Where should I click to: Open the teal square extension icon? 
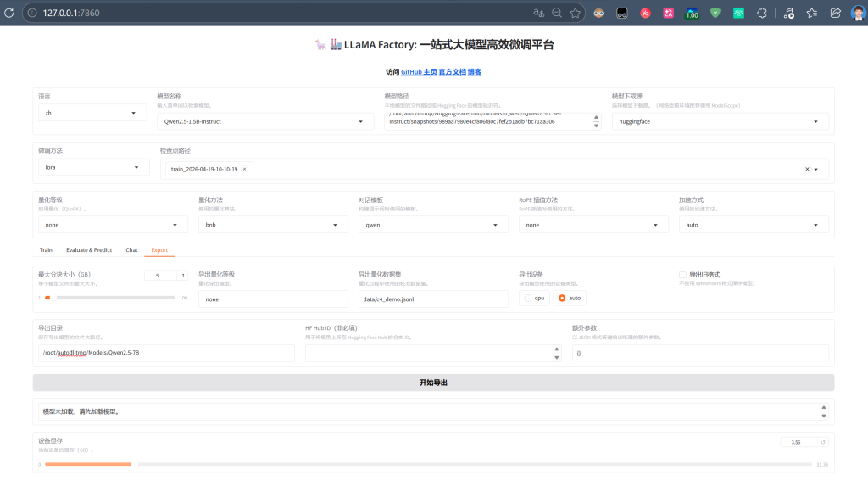738,13
